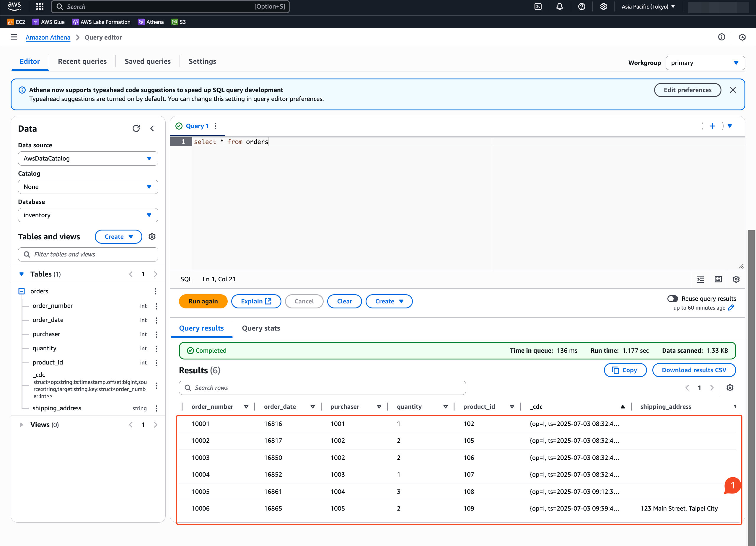The image size is (756, 546).
Task: Click Download results CSV
Action: click(694, 370)
